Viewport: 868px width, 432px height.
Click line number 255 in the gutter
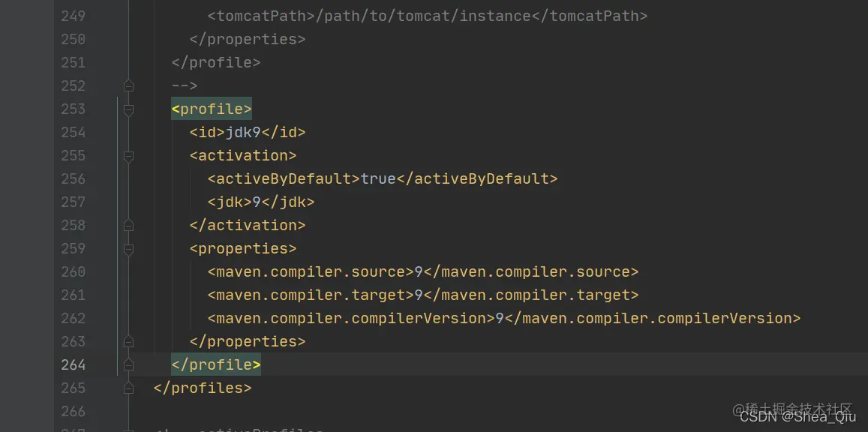(73, 156)
